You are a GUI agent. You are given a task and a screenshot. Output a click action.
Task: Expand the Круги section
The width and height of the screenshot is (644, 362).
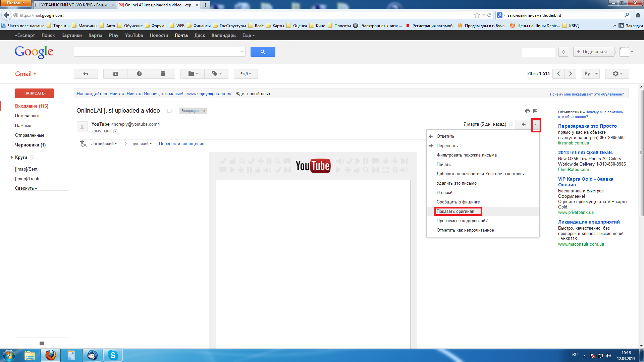(12, 157)
